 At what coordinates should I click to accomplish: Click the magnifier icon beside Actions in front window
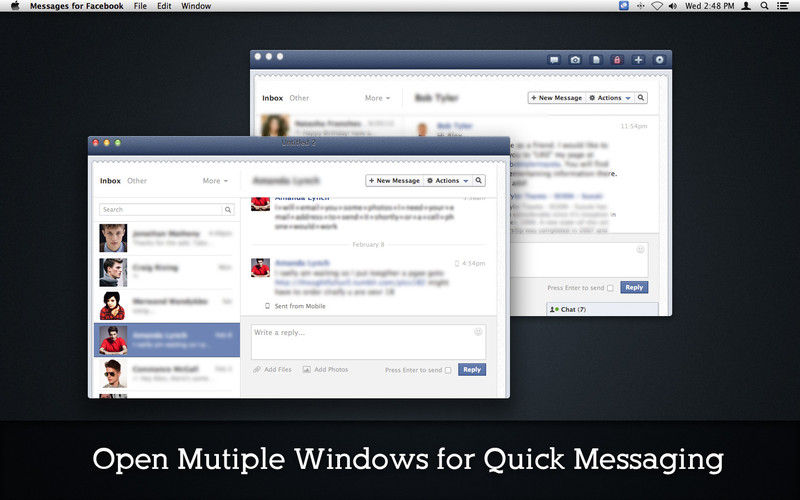pyautogui.click(x=479, y=181)
